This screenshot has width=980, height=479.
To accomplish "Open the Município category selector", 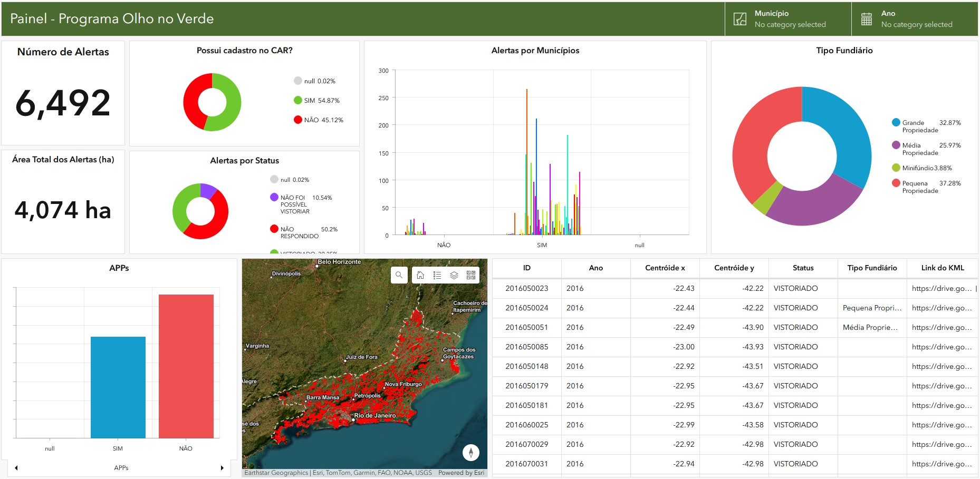I will coord(790,19).
